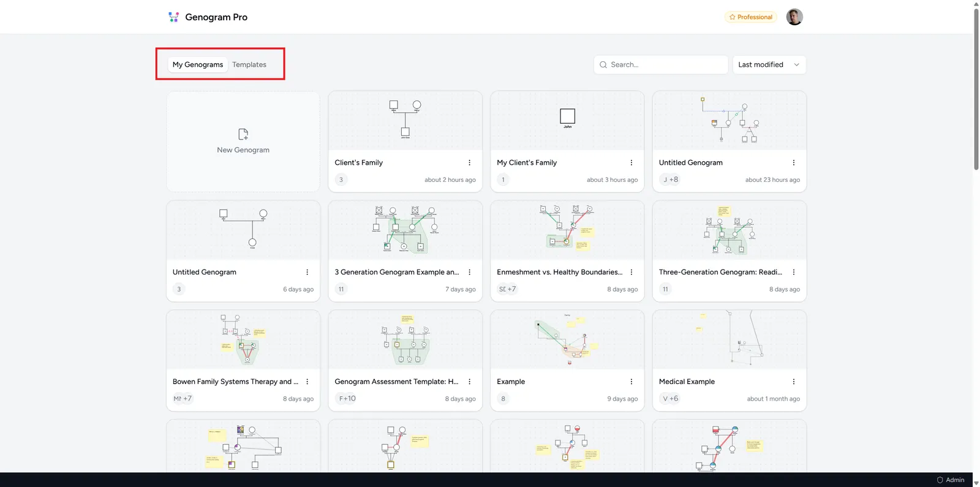Open options for Bowen Family Systems Therapy
The width and height of the screenshot is (980, 487).
[307, 382]
